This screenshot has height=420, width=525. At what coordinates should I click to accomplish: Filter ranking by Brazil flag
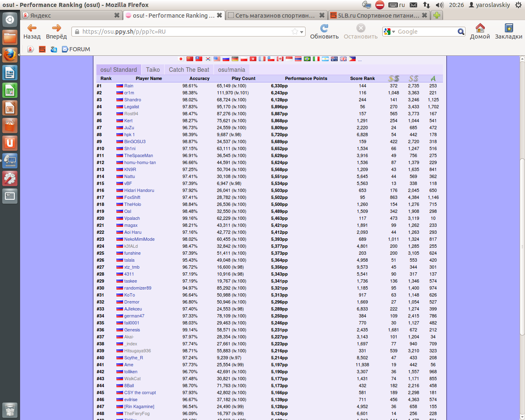[307, 59]
